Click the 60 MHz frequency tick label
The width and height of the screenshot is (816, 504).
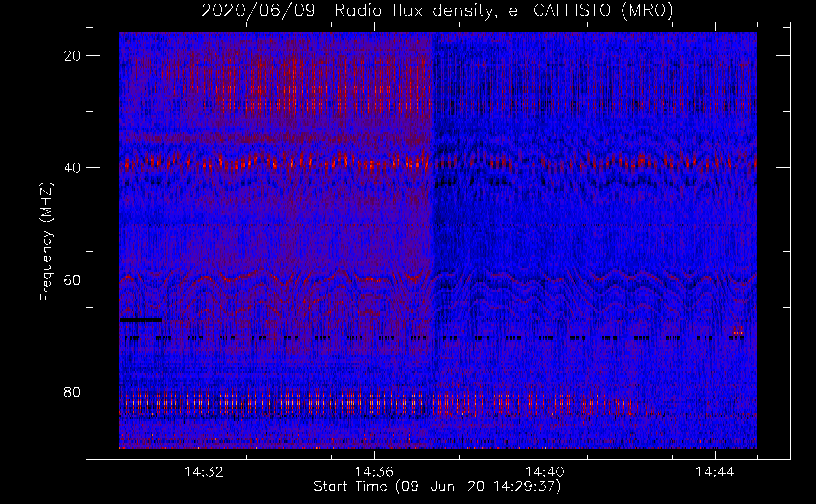[73, 280]
